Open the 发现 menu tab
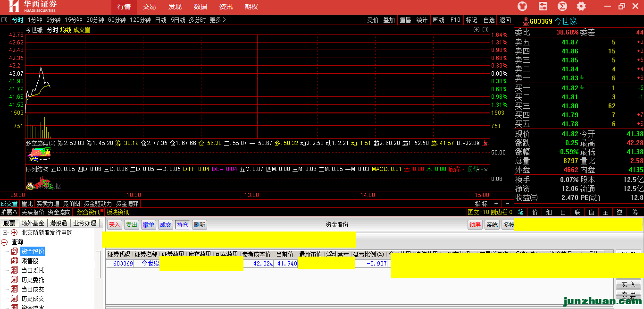 [175, 7]
